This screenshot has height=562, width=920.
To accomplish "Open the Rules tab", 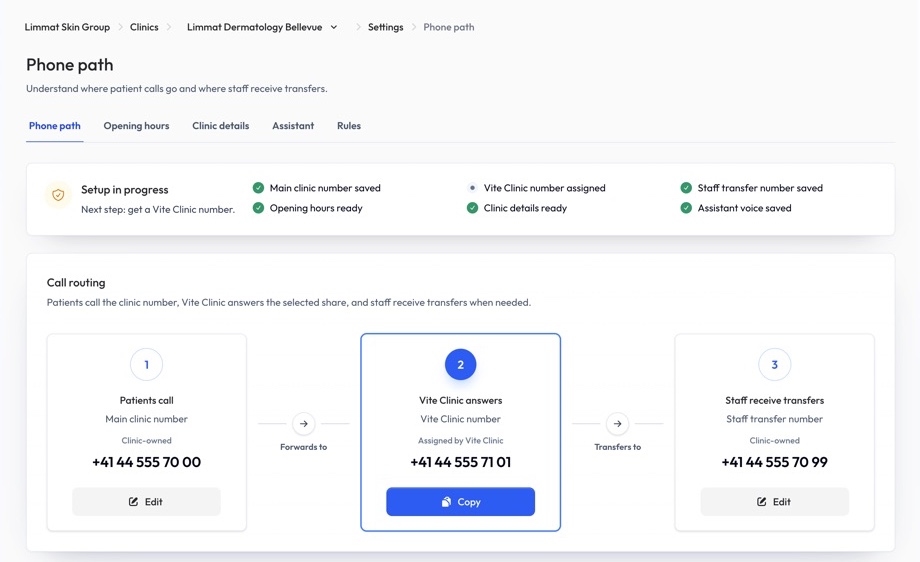I will (x=349, y=126).
